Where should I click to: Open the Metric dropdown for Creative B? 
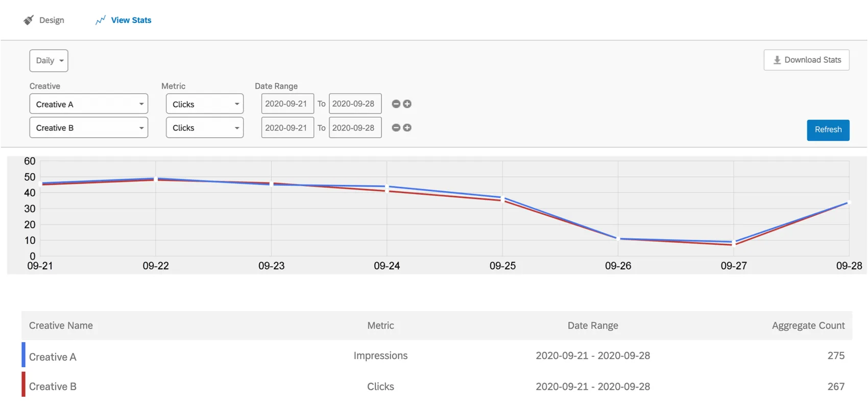pyautogui.click(x=204, y=127)
